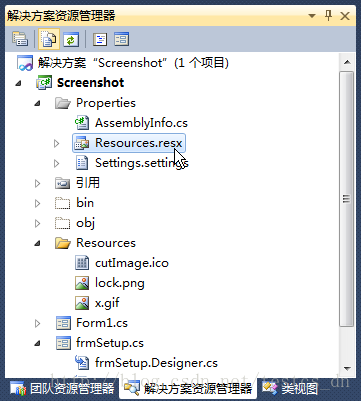361x401 pixels.
Task: Toggle Show All Files toolbar button
Action: tap(49, 39)
